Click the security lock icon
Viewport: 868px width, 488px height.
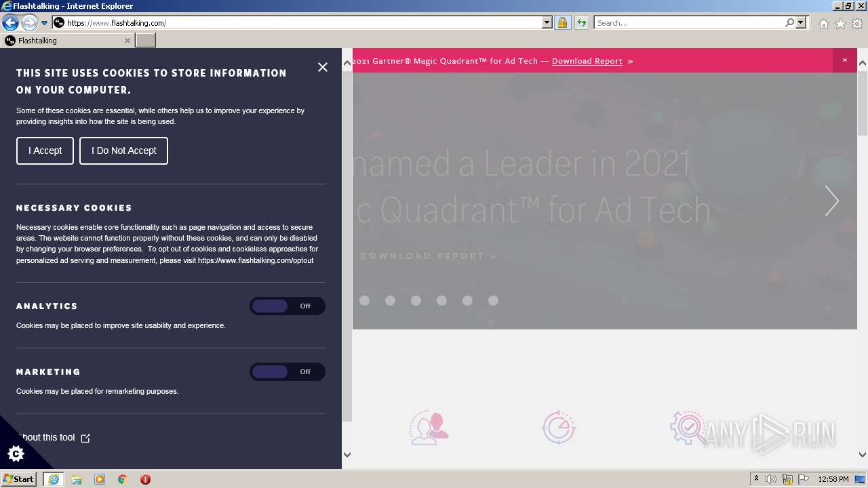562,23
